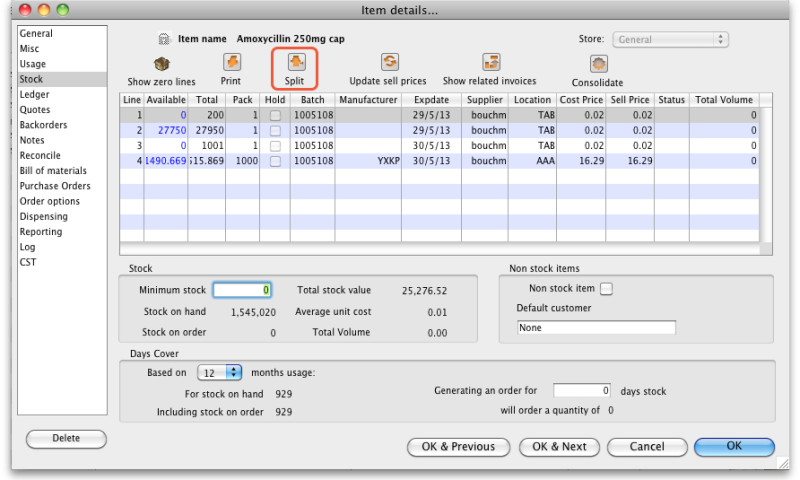Viewport: 800px width, 480px height.
Task: Click the Delete button
Action: (x=66, y=438)
